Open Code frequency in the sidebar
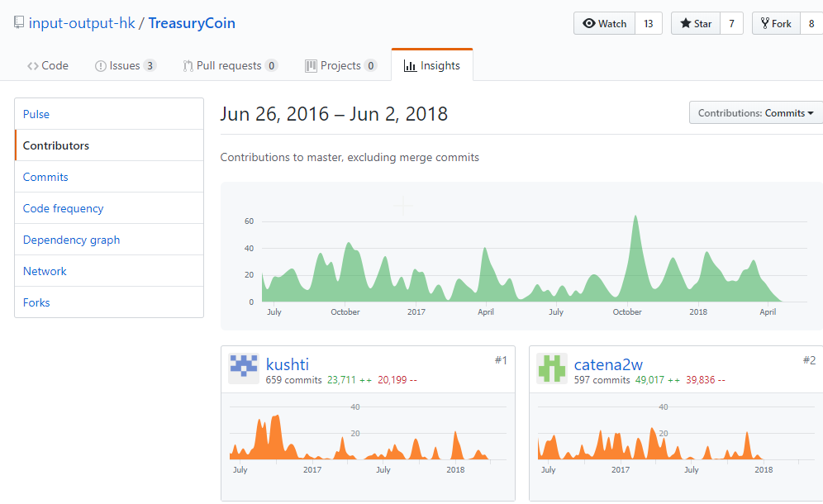 click(109, 208)
